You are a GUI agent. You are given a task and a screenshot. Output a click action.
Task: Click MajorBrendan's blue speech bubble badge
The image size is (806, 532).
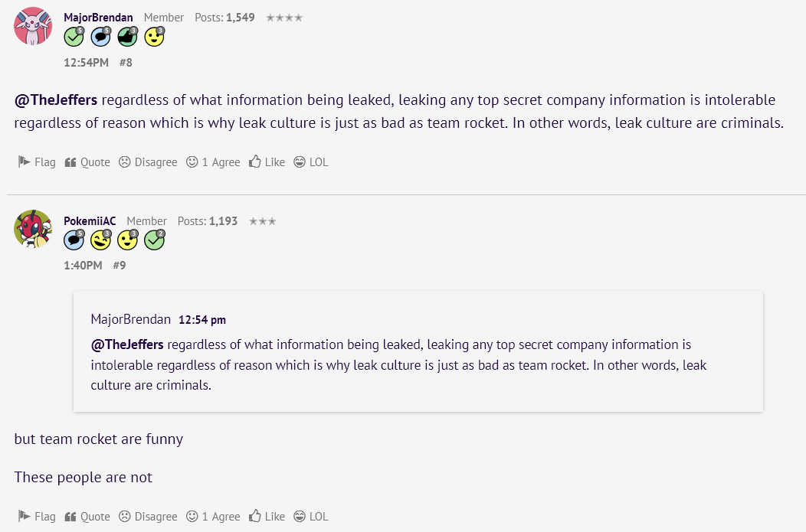(100, 36)
